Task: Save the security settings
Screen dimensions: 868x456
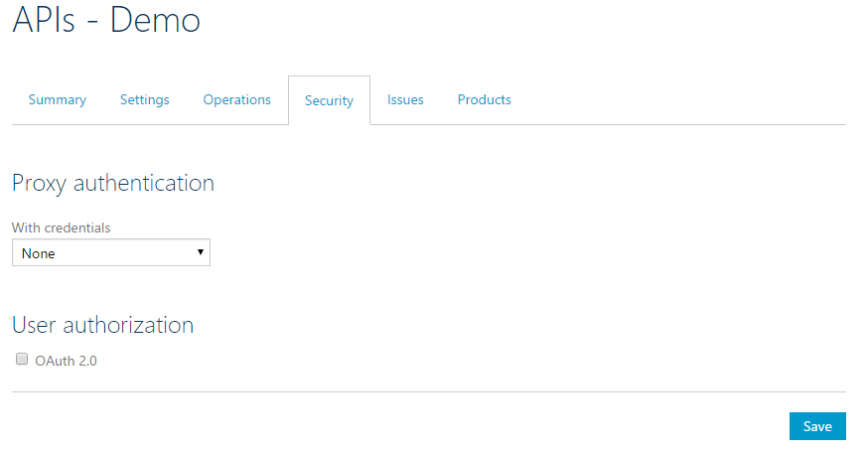Action: pyautogui.click(x=817, y=426)
